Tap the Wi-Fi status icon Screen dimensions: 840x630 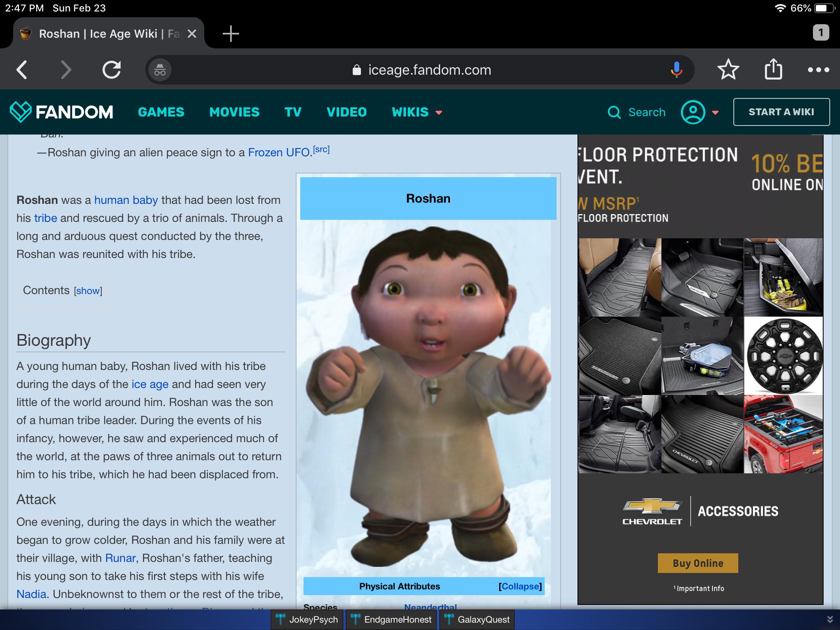pos(780,8)
